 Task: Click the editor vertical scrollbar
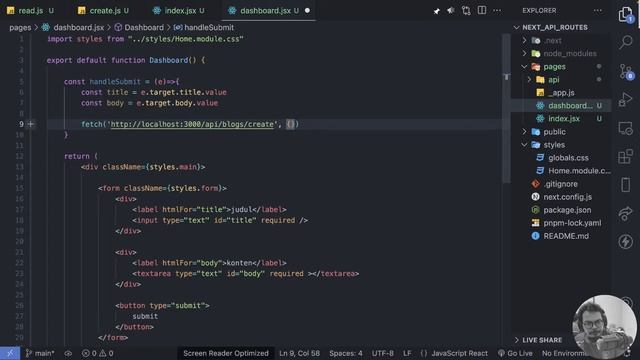(x=506, y=108)
